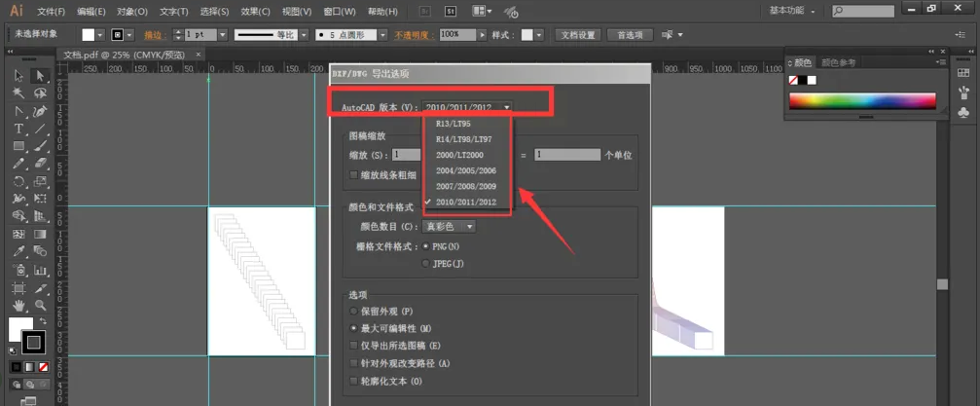Open the 基本功能 workspace switcher
The height and width of the screenshot is (406, 980).
click(x=792, y=12)
